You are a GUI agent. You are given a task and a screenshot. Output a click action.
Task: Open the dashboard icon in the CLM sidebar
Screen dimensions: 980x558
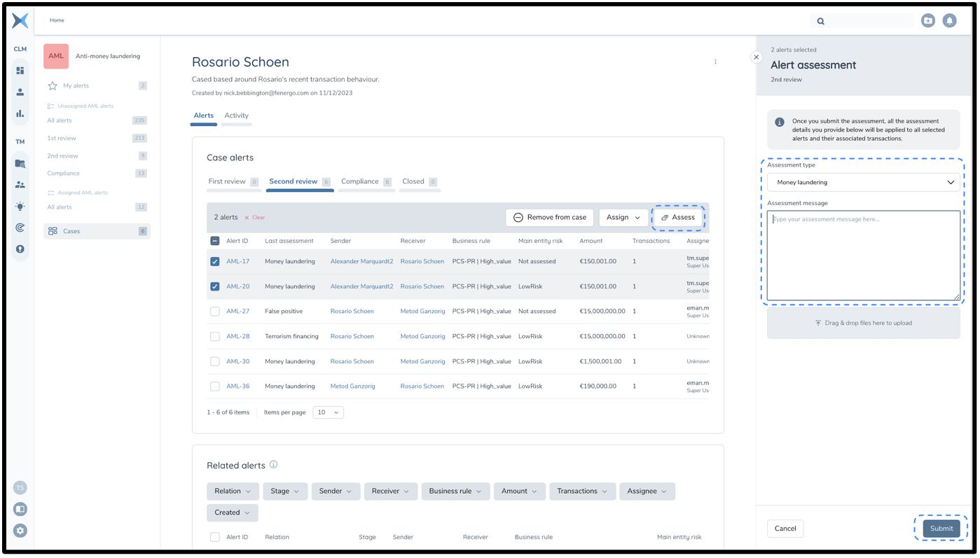pyautogui.click(x=20, y=70)
